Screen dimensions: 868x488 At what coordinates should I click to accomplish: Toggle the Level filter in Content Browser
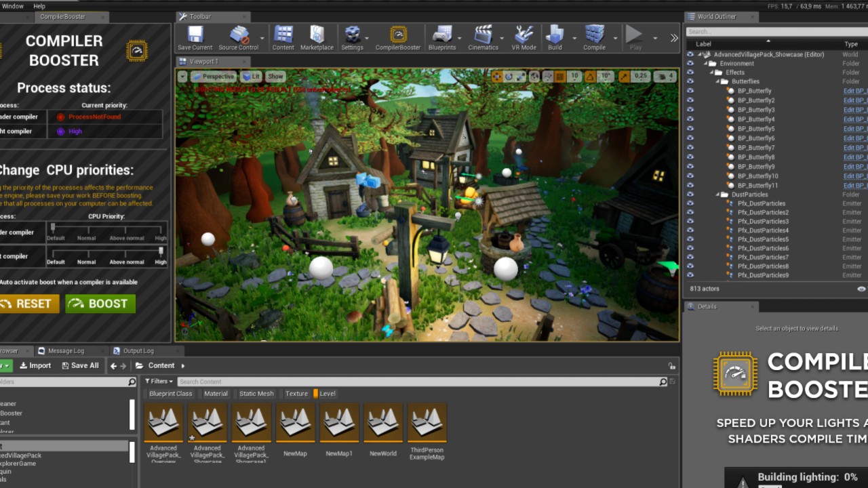325,394
